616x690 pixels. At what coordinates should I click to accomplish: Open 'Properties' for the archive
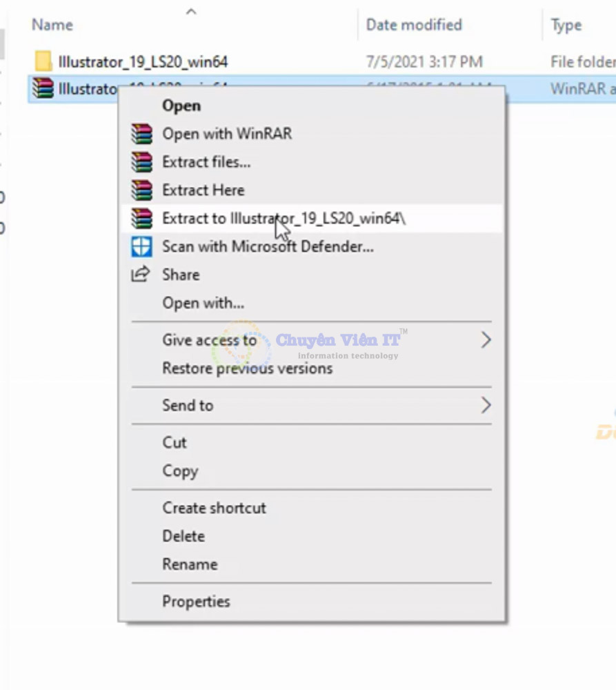click(195, 601)
